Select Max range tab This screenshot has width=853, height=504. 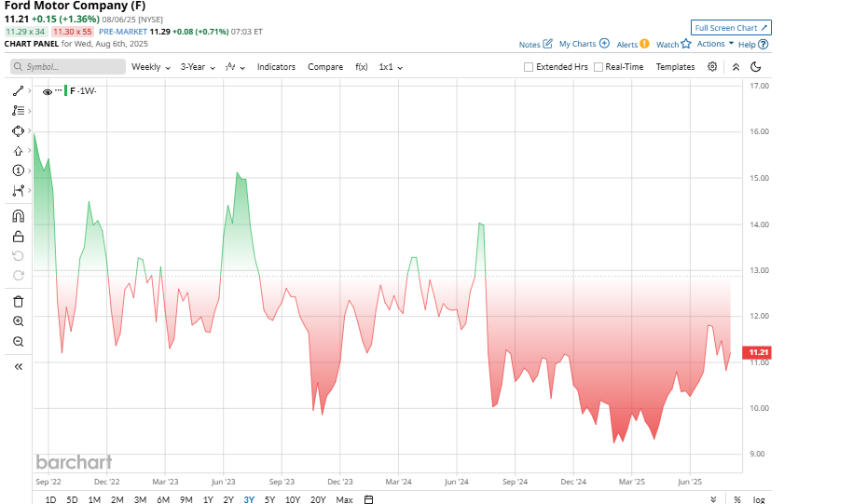point(344,499)
